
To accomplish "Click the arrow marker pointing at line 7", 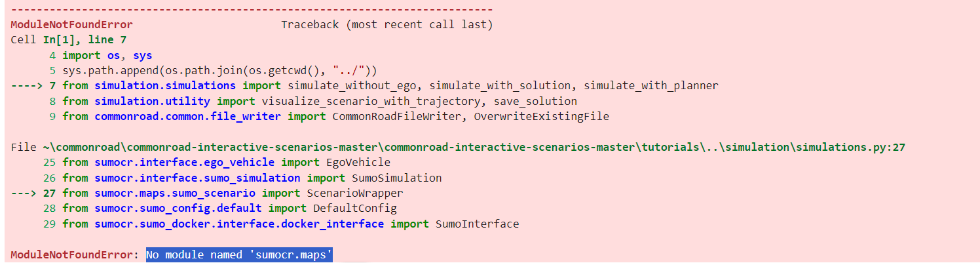I will click(27, 86).
